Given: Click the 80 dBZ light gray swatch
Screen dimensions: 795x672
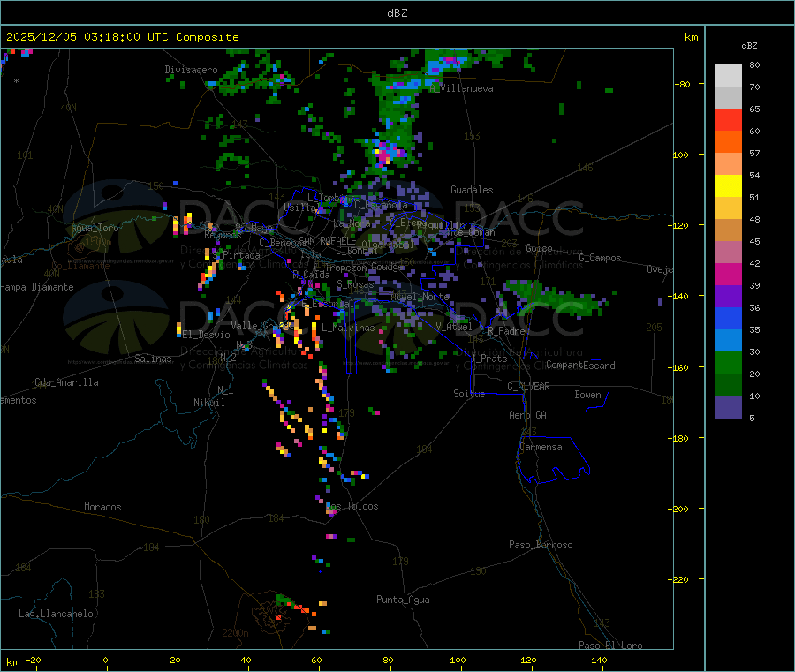Looking at the screenshot, I should [728, 76].
